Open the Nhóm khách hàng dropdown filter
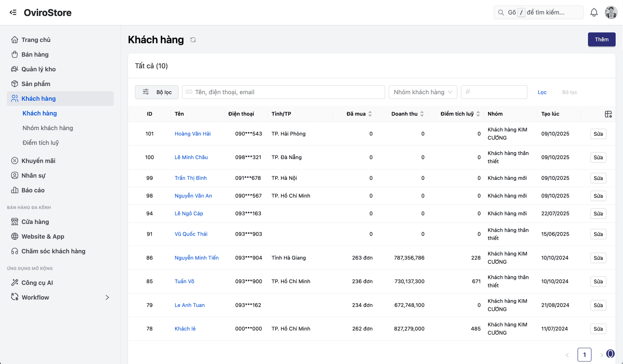Viewport: 623px width, 364px height. (423, 92)
